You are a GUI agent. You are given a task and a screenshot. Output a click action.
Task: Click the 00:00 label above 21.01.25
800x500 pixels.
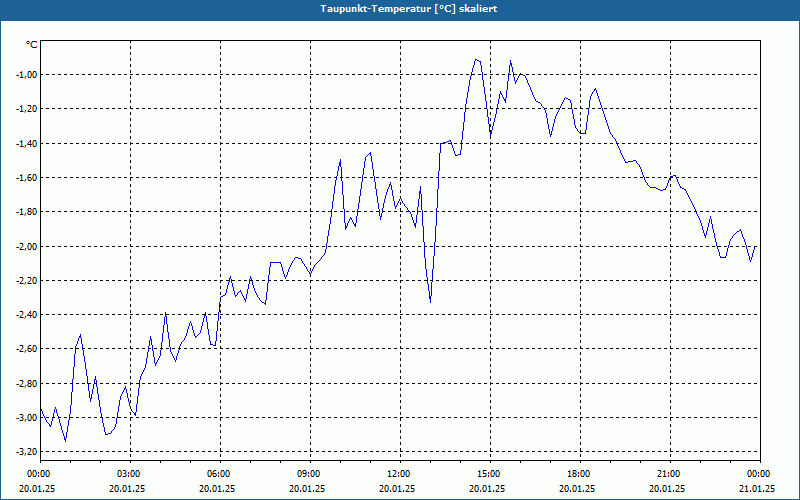[x=760, y=474]
